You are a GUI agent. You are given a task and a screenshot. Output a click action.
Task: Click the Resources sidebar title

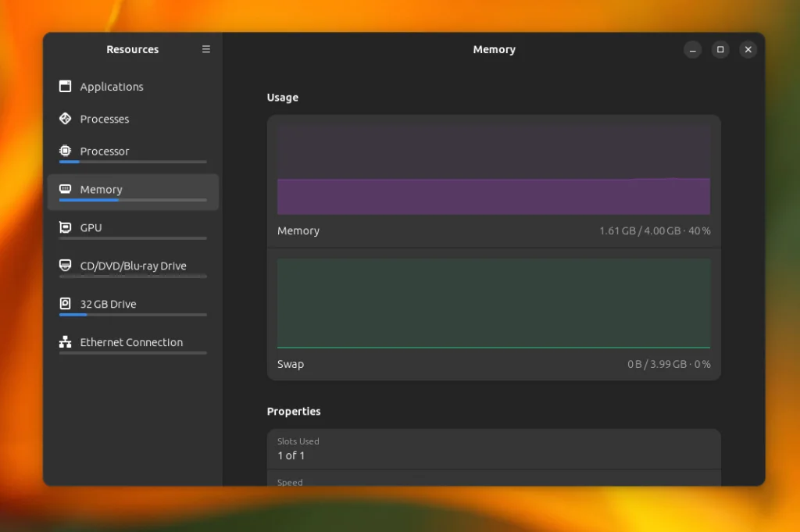tap(133, 49)
